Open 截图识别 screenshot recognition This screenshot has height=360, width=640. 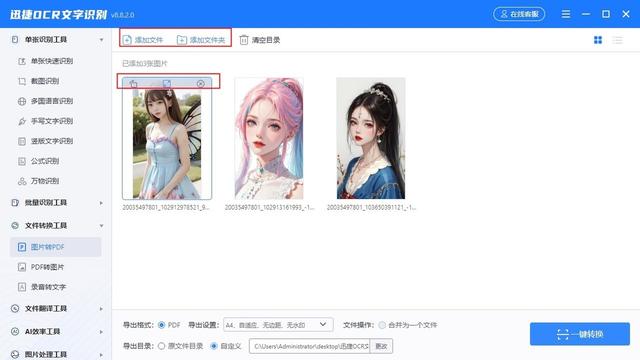(45, 81)
